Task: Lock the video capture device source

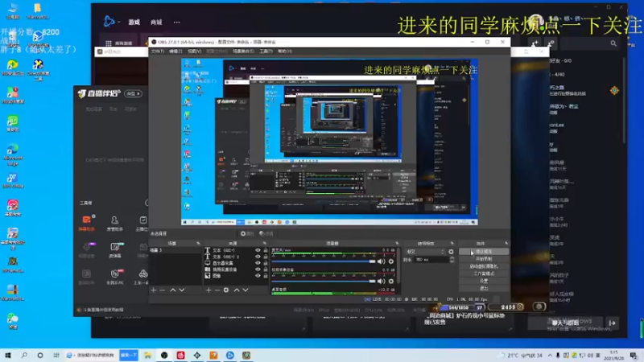Action: tap(266, 269)
